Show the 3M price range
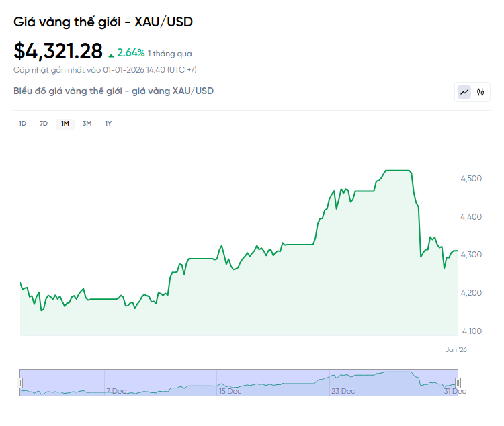504x426 pixels. [87, 123]
